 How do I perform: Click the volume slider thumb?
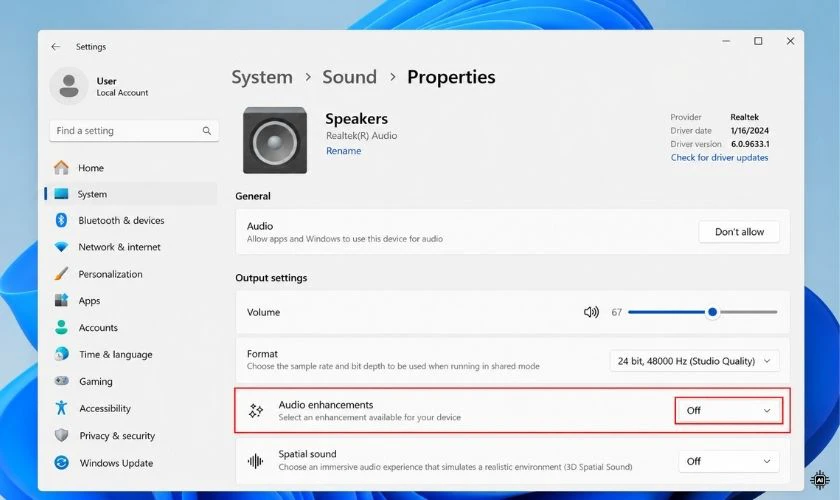click(x=712, y=312)
